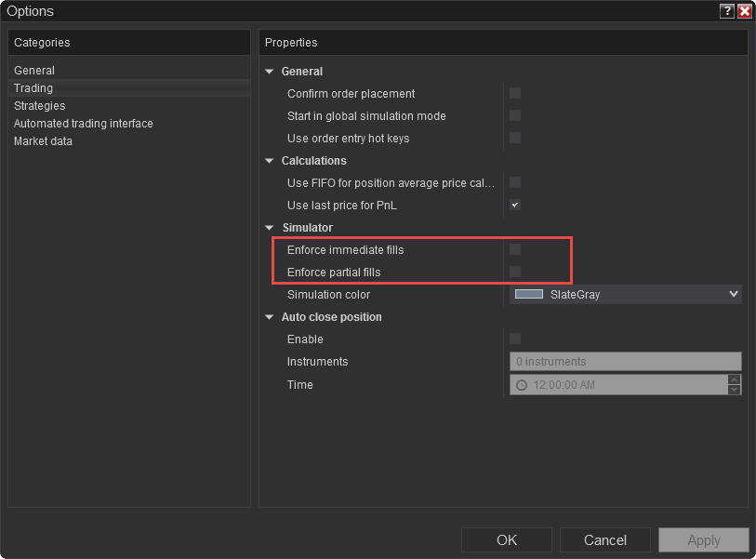The width and height of the screenshot is (756, 559).
Task: Collapse the Simulator section arrow
Action: pyautogui.click(x=270, y=228)
